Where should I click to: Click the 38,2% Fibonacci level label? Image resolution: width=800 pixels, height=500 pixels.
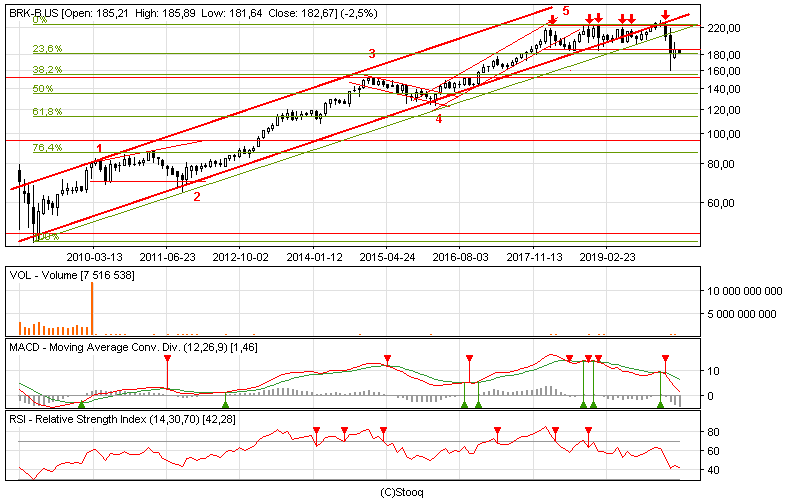(47, 70)
